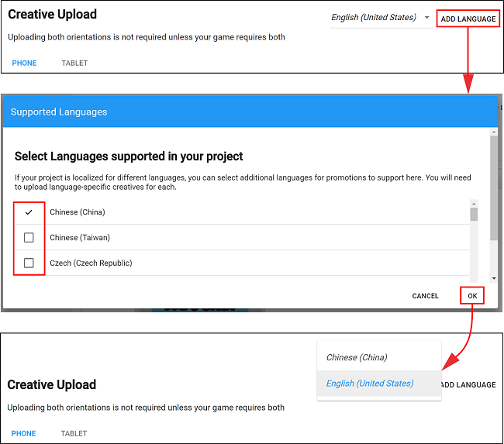
Task: Click the up arrow of the language list scrollbar
Action: pos(474,204)
